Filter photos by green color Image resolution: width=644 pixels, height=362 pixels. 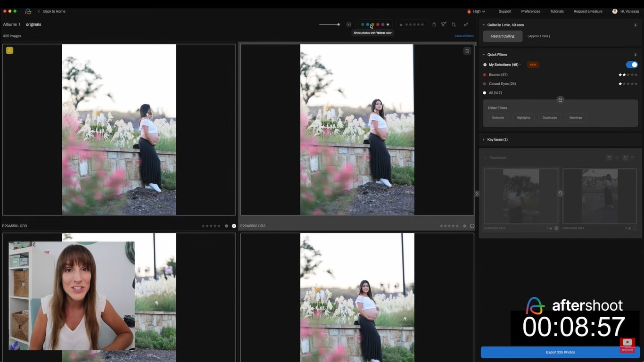pos(363,25)
